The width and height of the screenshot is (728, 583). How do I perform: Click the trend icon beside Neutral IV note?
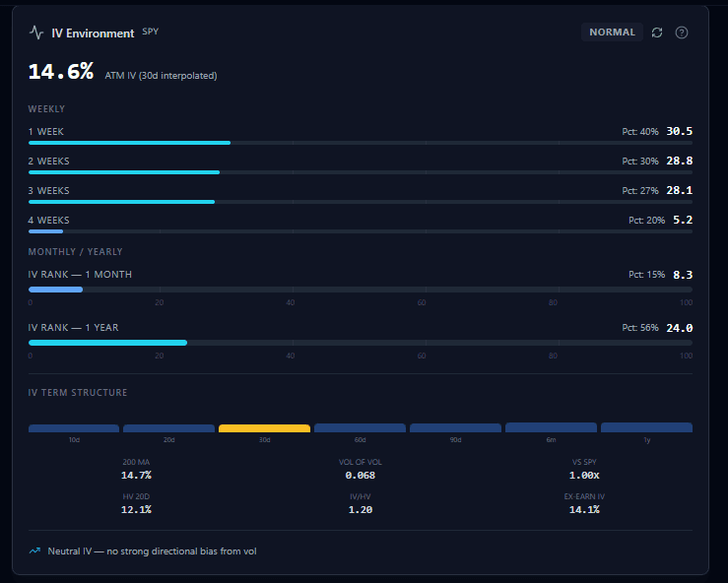(34, 551)
